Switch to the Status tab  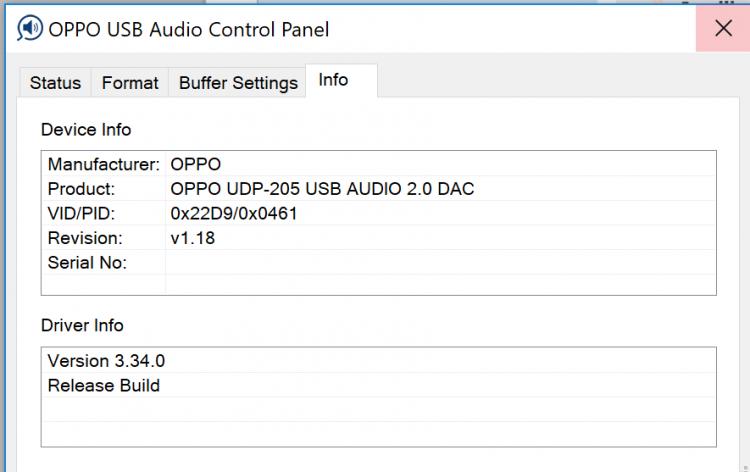click(x=55, y=83)
